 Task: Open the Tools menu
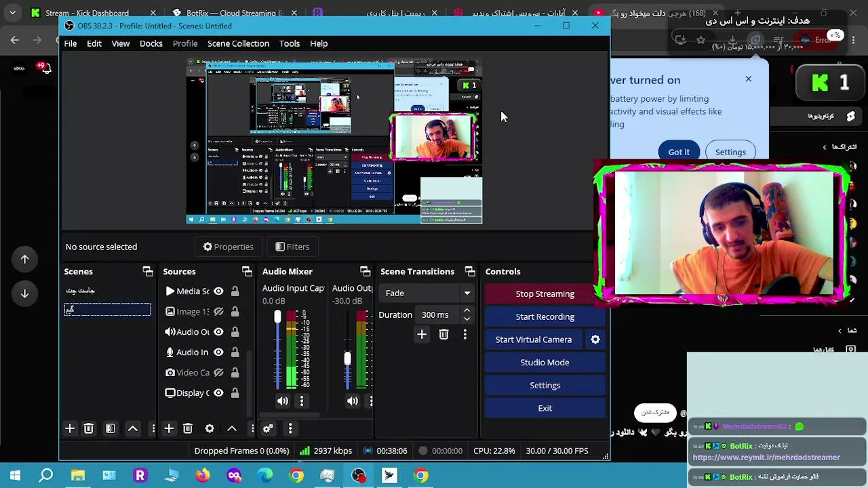(x=290, y=43)
